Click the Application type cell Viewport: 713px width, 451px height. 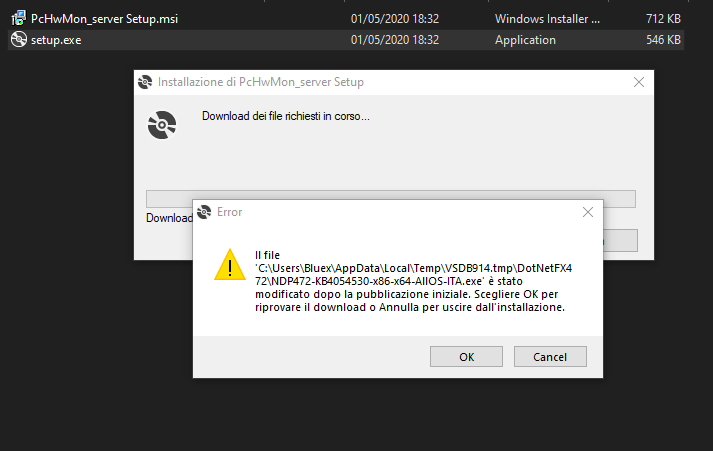point(525,40)
